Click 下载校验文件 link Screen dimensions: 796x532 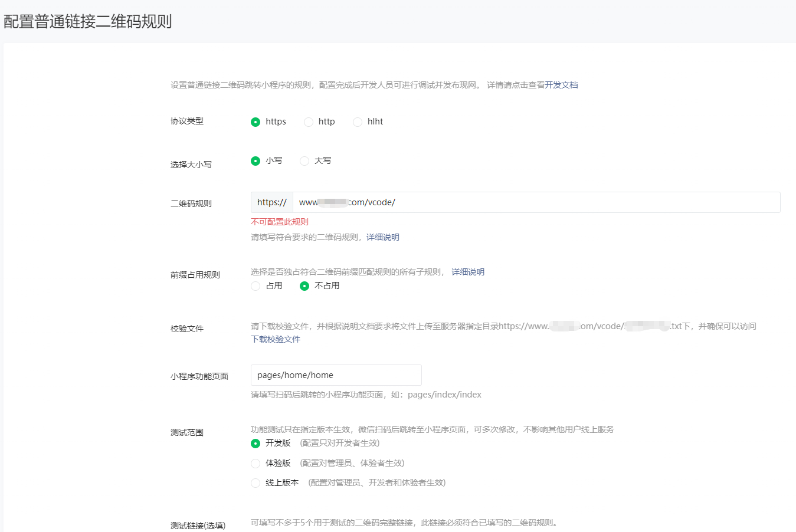276,339
